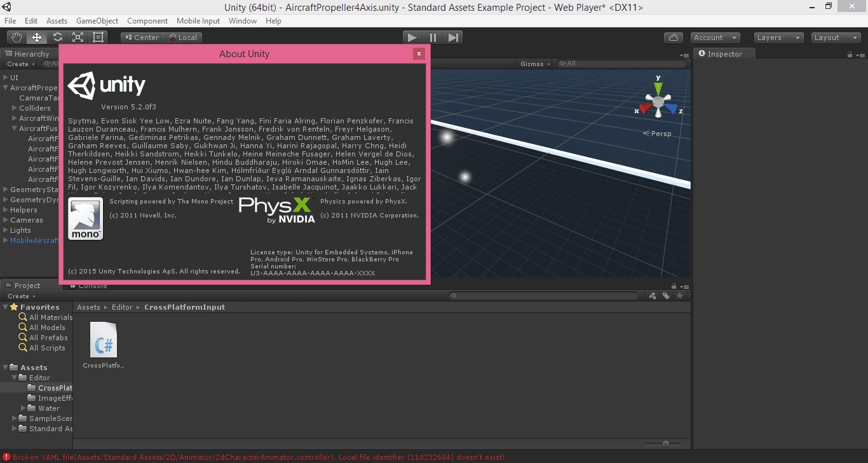Click Editor in the breadcrumb path

click(122, 307)
